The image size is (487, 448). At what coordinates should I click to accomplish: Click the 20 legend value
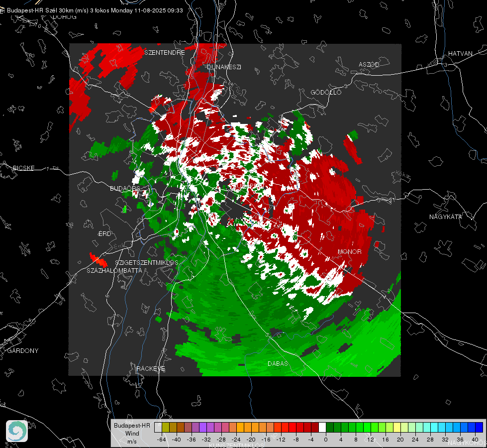coord(400,440)
